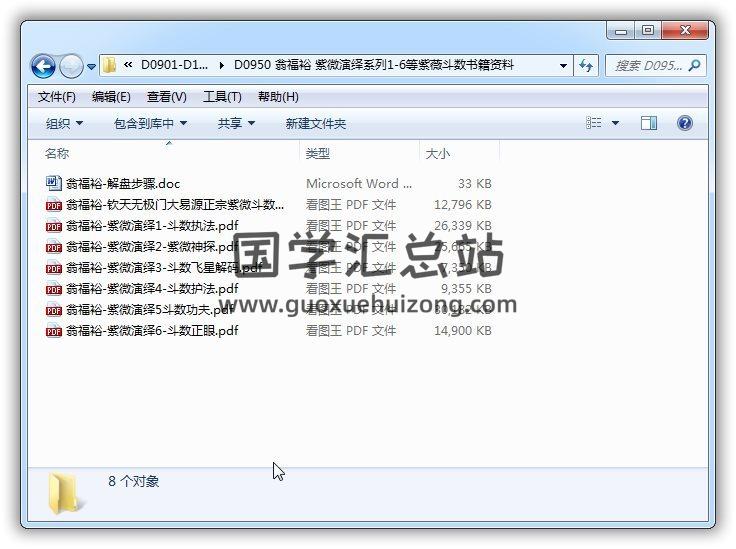This screenshot has width=736, height=549.
Task: Select file name 翁福裕-钦天无极门大易源正宗紫微斗数...
Action: (x=175, y=205)
